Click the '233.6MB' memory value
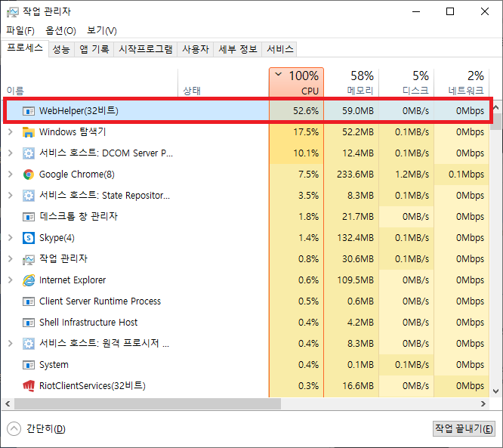This screenshot has height=448, width=503. [x=356, y=175]
